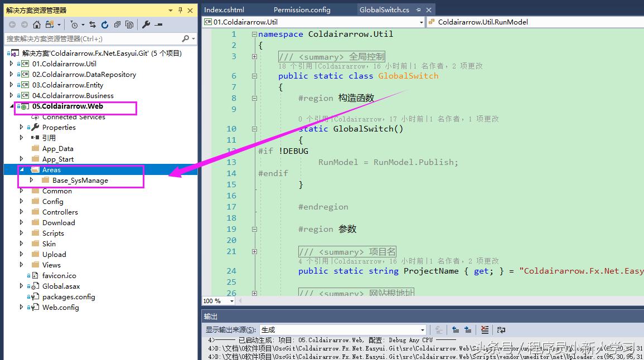
Task: Open the Coldairarrow.Util.RunModel navigation dropdown
Action: [x=530, y=23]
